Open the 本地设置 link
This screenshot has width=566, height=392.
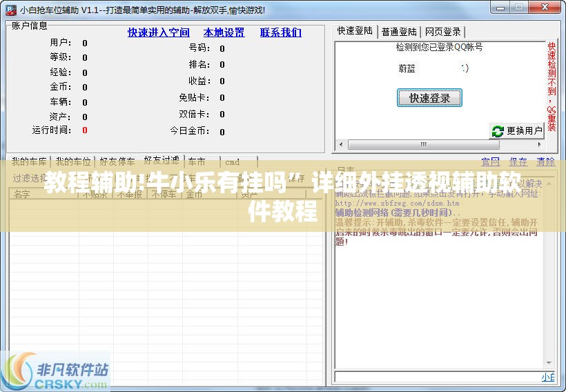[224, 32]
